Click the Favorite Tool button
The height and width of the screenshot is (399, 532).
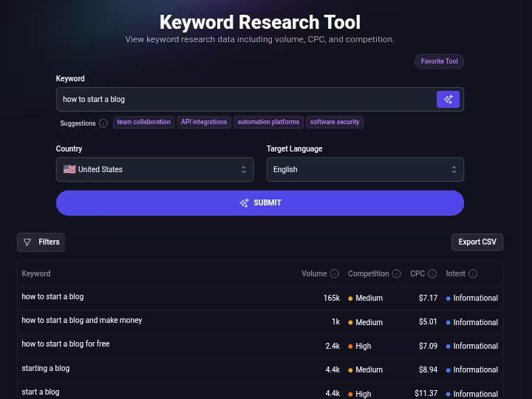440,61
